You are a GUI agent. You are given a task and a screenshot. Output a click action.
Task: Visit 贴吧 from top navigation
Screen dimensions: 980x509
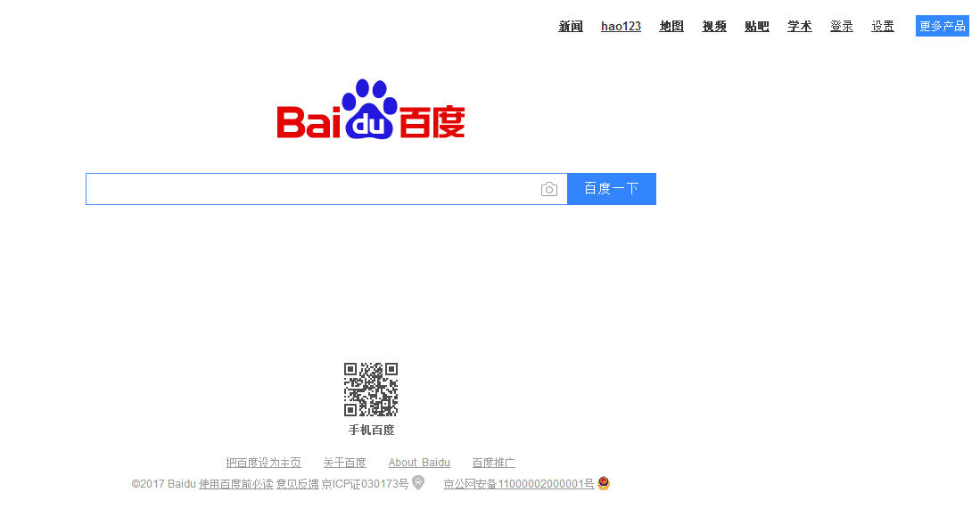click(757, 26)
